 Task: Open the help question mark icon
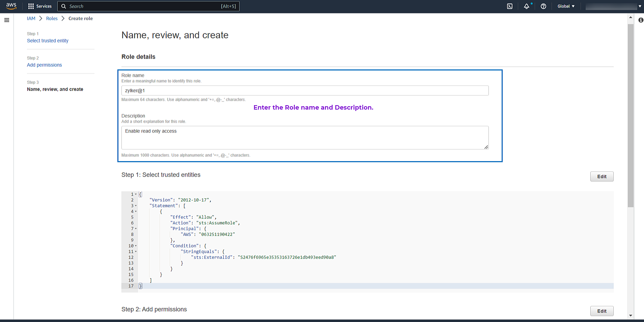pyautogui.click(x=543, y=6)
